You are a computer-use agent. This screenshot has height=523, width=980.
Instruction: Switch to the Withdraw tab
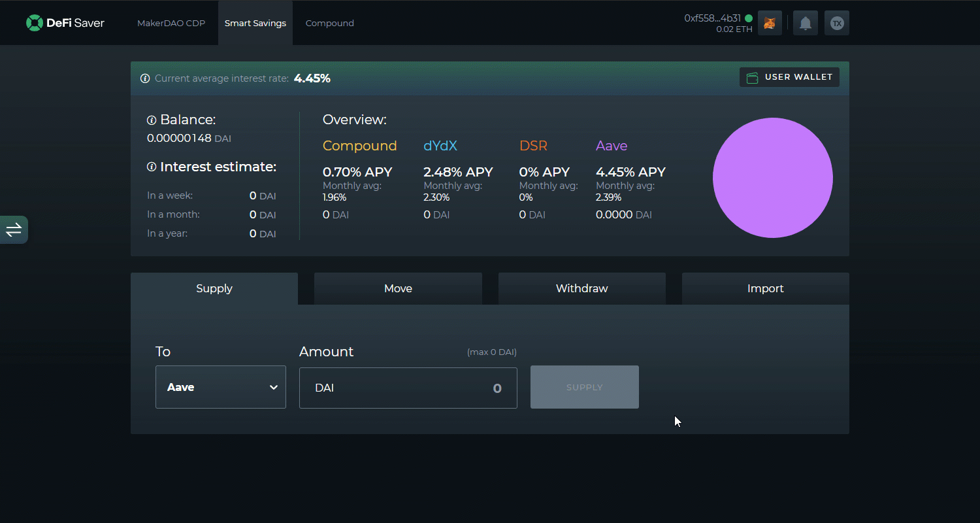point(582,288)
